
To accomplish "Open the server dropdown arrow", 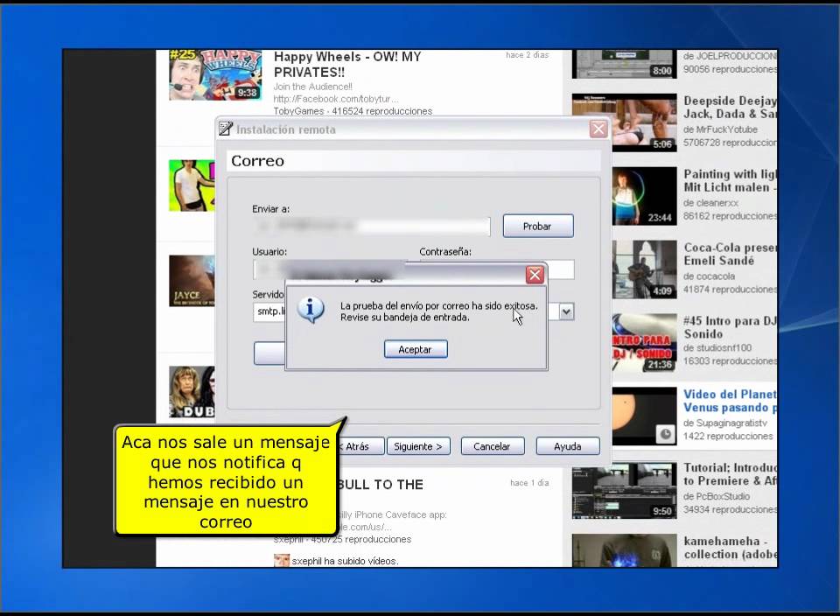I will (x=566, y=311).
